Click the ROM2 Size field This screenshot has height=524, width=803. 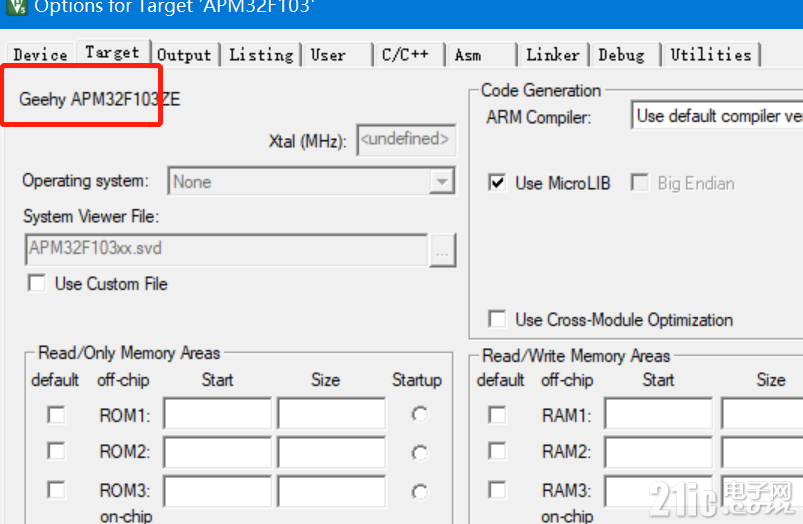click(x=331, y=452)
